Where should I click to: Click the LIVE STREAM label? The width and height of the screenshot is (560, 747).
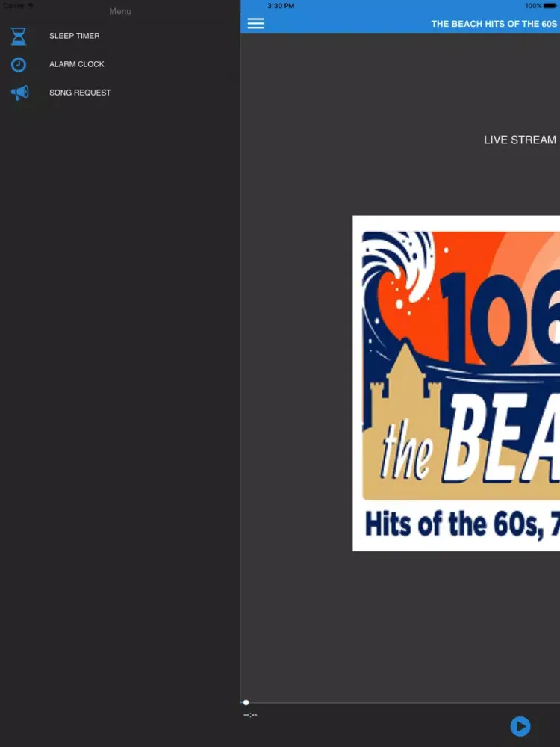coord(520,140)
